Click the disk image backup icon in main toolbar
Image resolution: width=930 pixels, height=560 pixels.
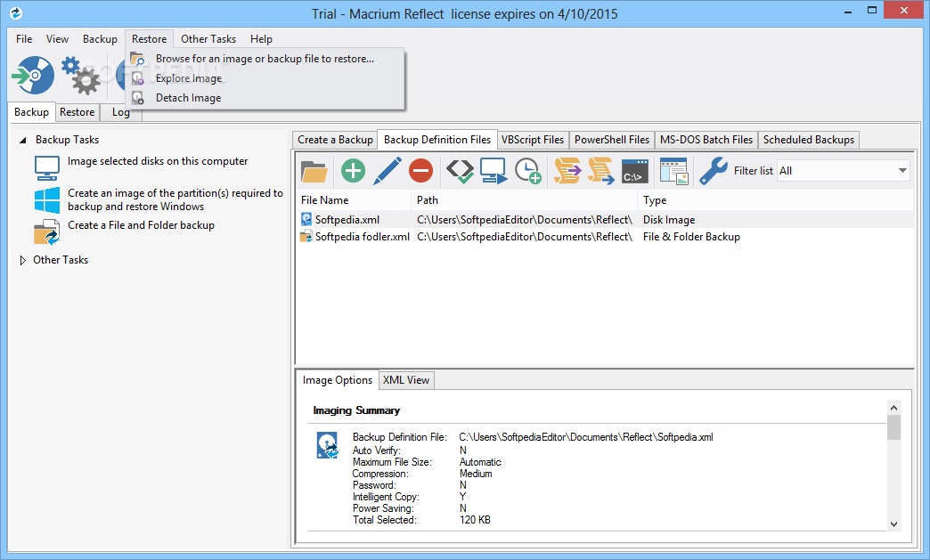33,76
